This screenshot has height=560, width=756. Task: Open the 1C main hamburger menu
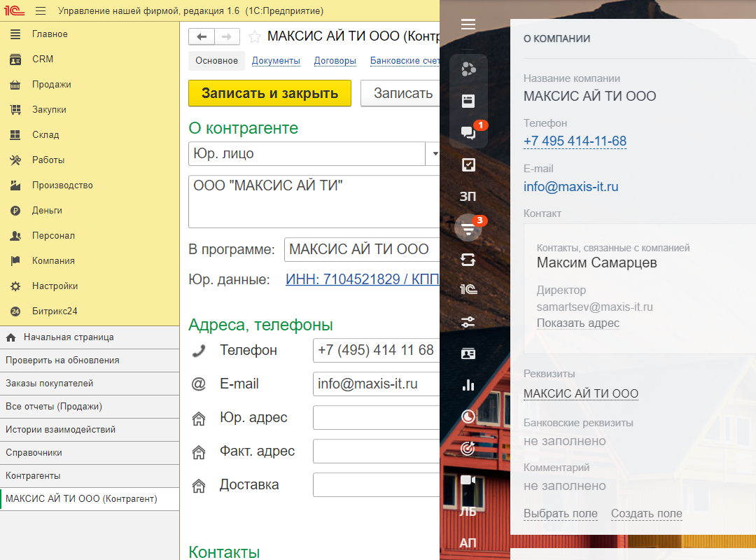coord(41,10)
